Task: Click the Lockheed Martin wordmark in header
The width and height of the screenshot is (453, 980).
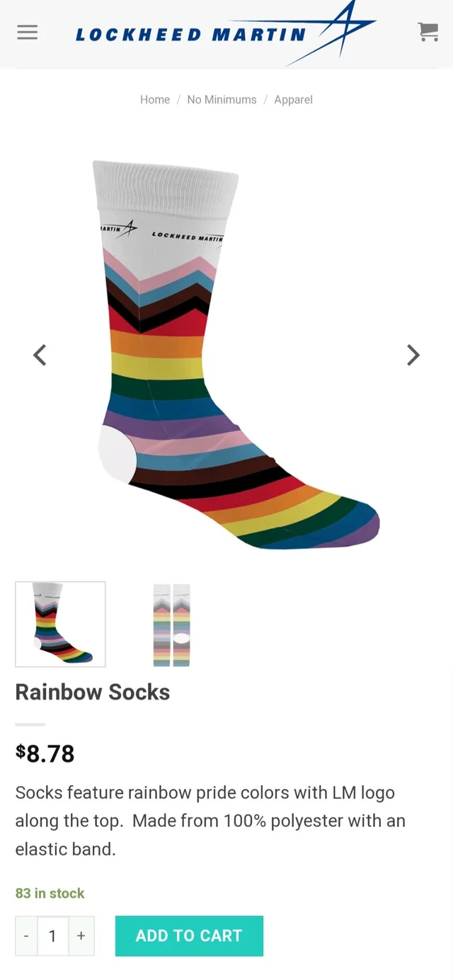Action: click(x=191, y=35)
